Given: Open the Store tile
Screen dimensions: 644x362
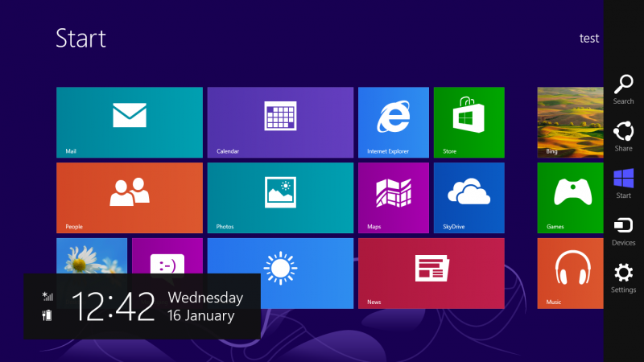Looking at the screenshot, I should (x=469, y=122).
